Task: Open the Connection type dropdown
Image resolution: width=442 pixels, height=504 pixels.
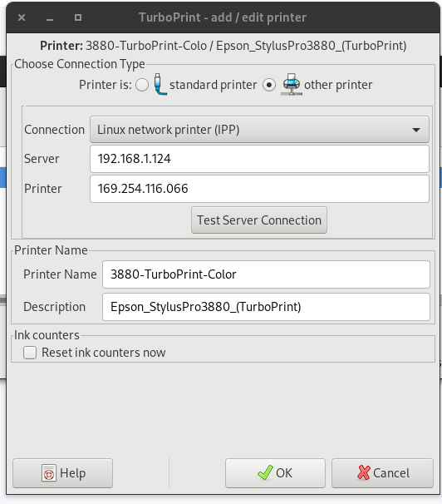Action: 259,130
